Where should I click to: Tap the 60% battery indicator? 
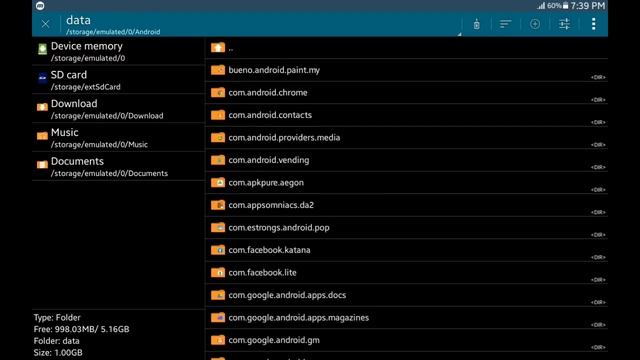(x=558, y=6)
